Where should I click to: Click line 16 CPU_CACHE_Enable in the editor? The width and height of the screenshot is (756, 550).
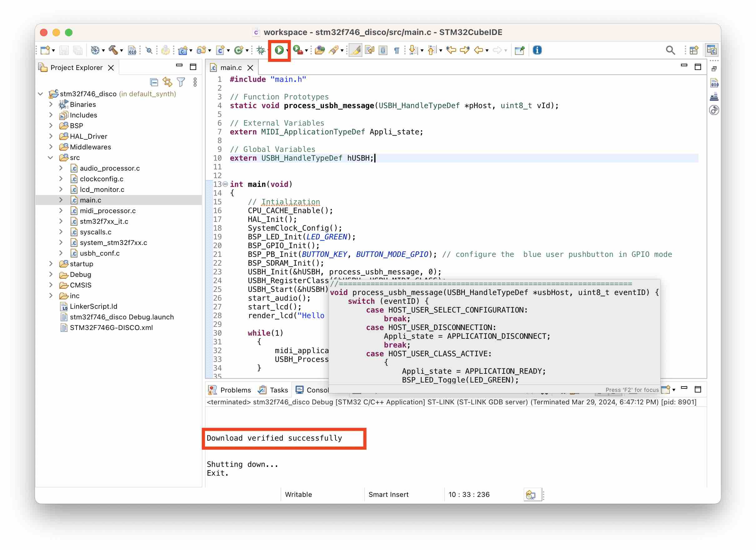coord(289,211)
